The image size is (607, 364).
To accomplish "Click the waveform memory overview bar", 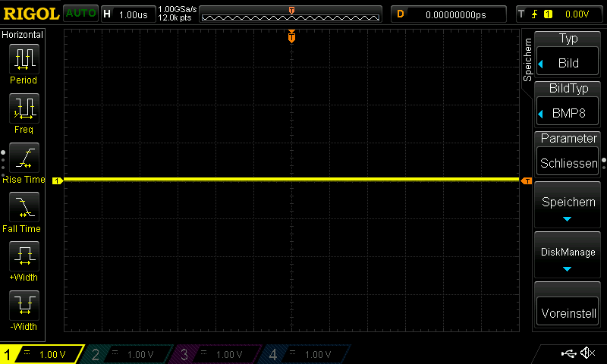I will pyautogui.click(x=291, y=14).
